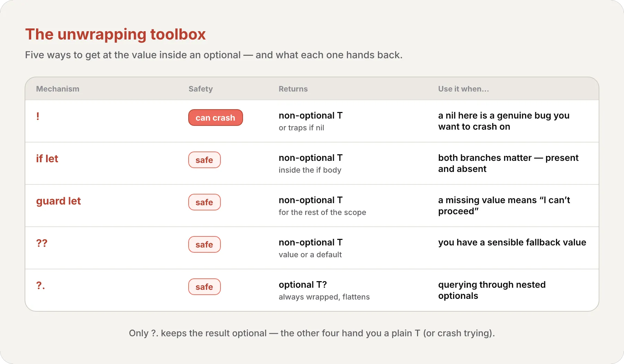Click the "safe" badge in the ?. row
Viewport: 624px width, 364px height.
coord(204,287)
